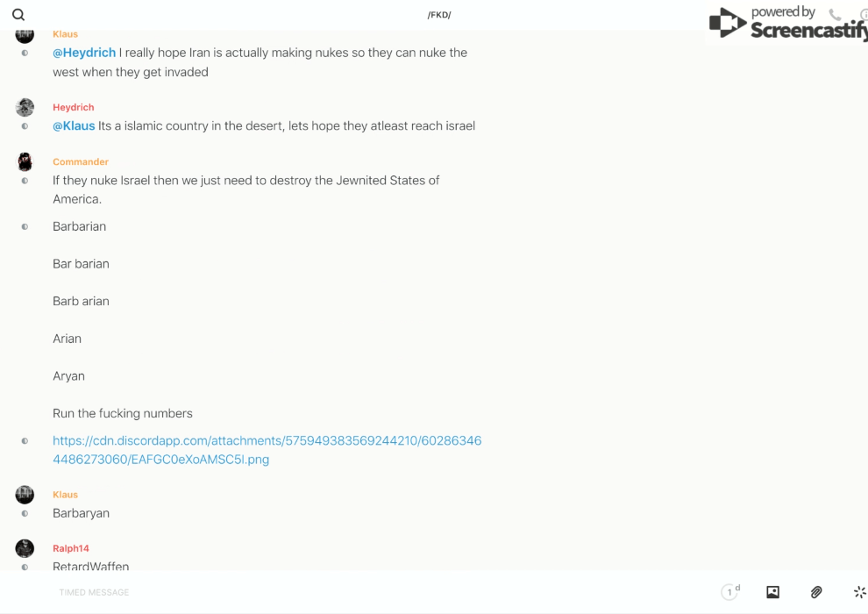Click the @Klaus mention
This screenshot has height=614, width=868.
[74, 125]
